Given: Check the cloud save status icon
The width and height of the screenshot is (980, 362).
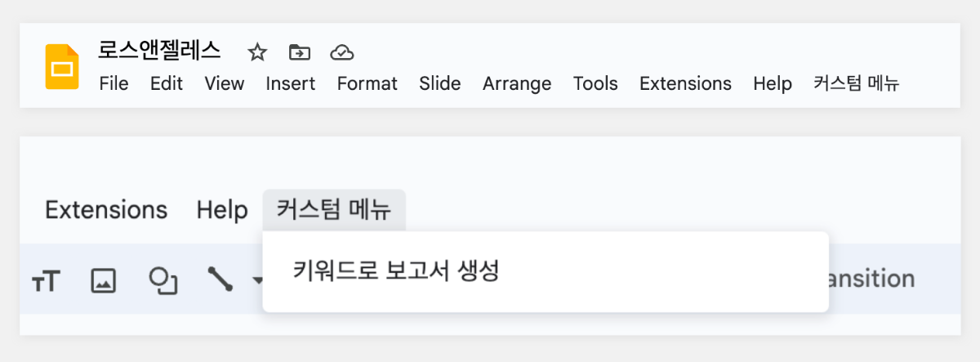Looking at the screenshot, I should click(341, 53).
